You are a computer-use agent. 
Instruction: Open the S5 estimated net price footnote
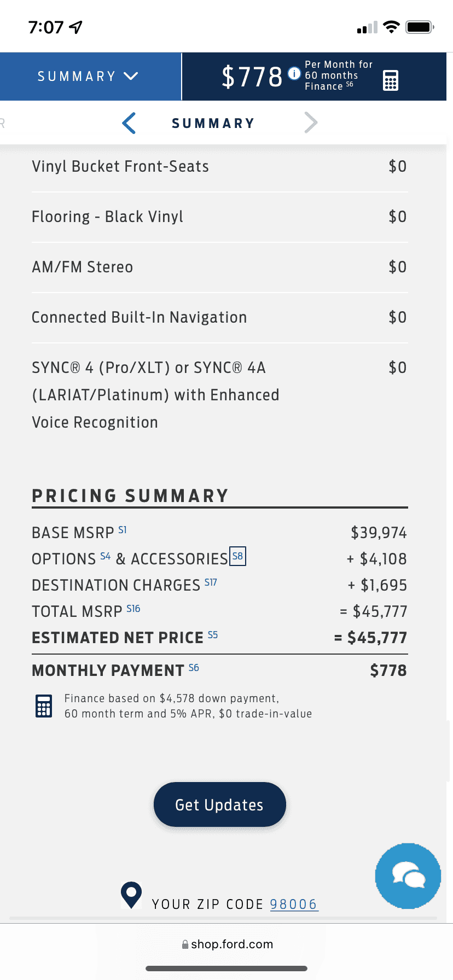(213, 635)
